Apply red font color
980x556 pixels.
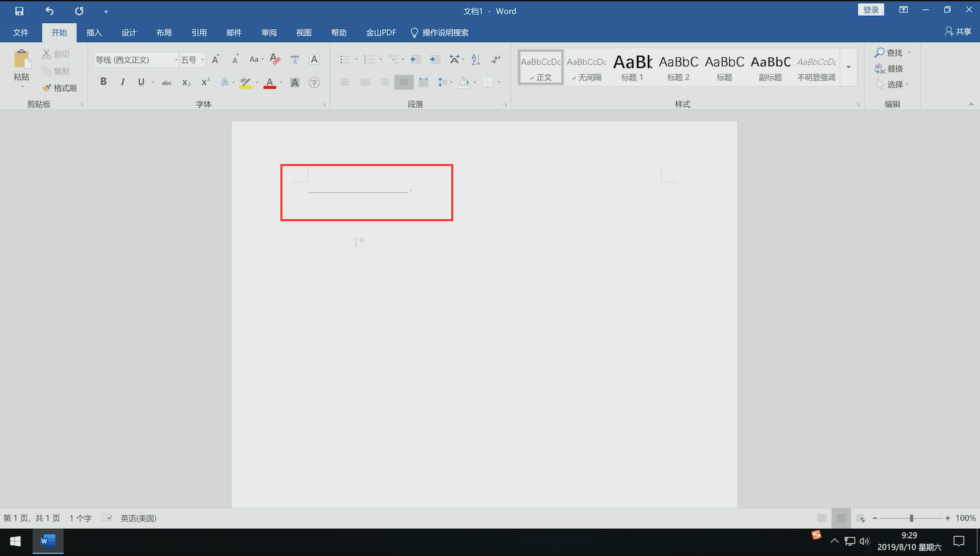269,82
